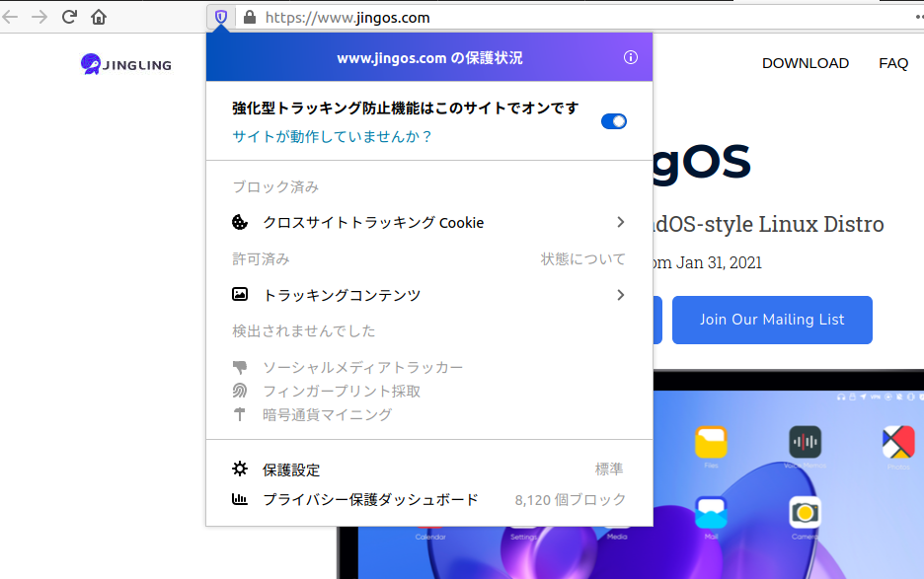Toggle off enhanced tracking protection switch

tap(613, 121)
